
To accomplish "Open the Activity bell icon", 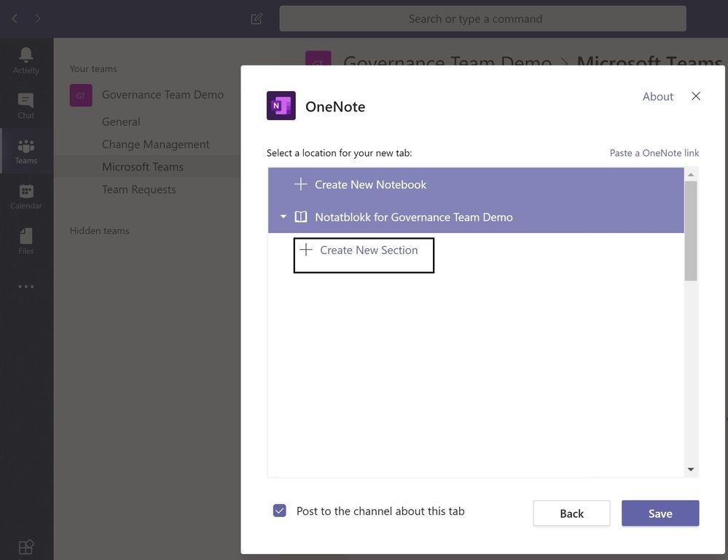I will (26, 55).
